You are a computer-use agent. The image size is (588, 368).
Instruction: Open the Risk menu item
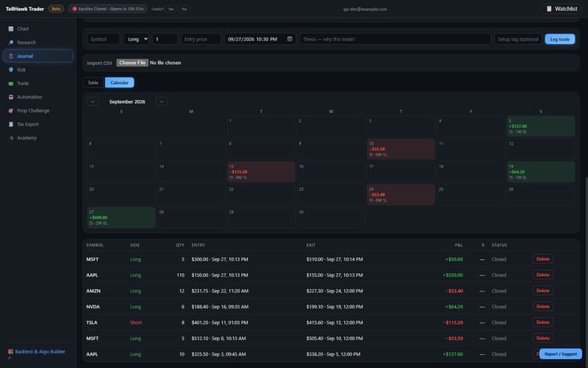click(38, 70)
